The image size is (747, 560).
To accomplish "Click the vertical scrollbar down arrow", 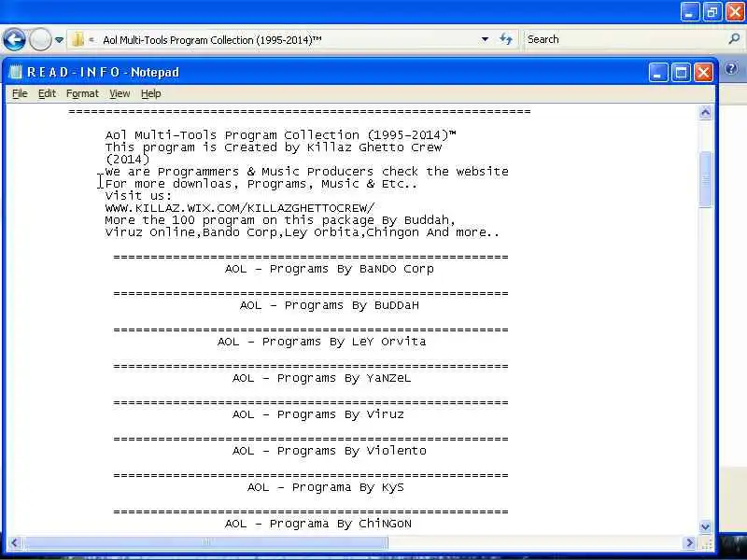I will point(706,526).
